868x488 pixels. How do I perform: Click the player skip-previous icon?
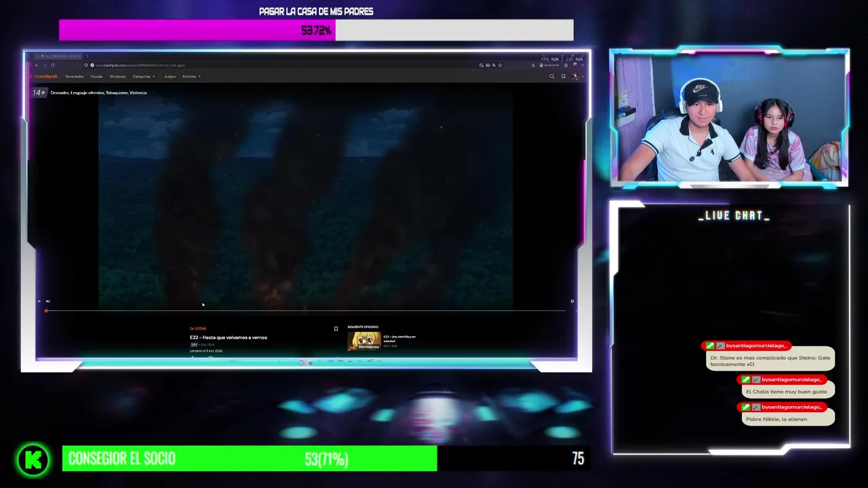[x=39, y=301]
